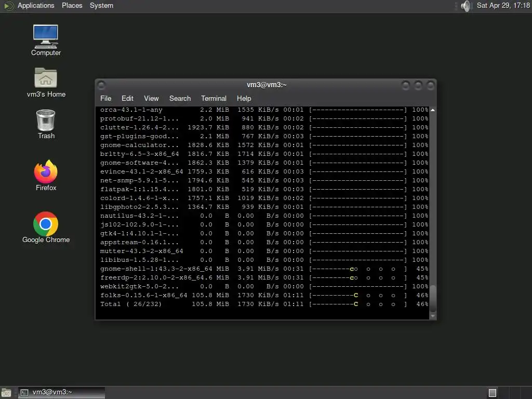Open the Terminal menu in the menu bar

pyautogui.click(x=214, y=98)
